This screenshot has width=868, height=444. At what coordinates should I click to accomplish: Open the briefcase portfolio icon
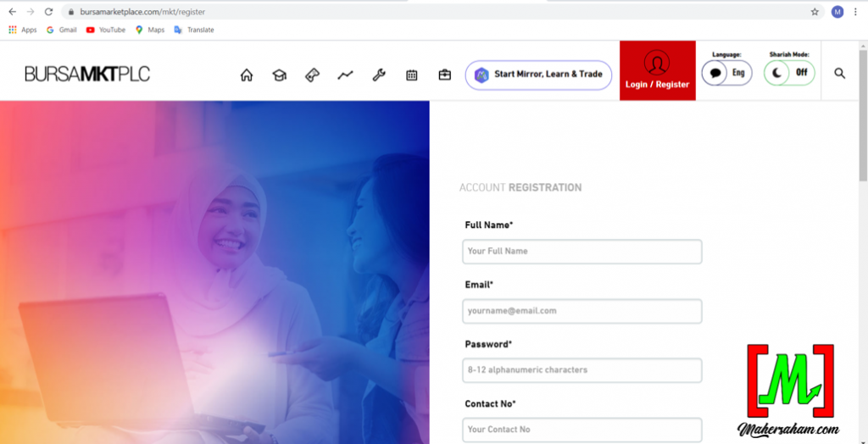(x=445, y=75)
